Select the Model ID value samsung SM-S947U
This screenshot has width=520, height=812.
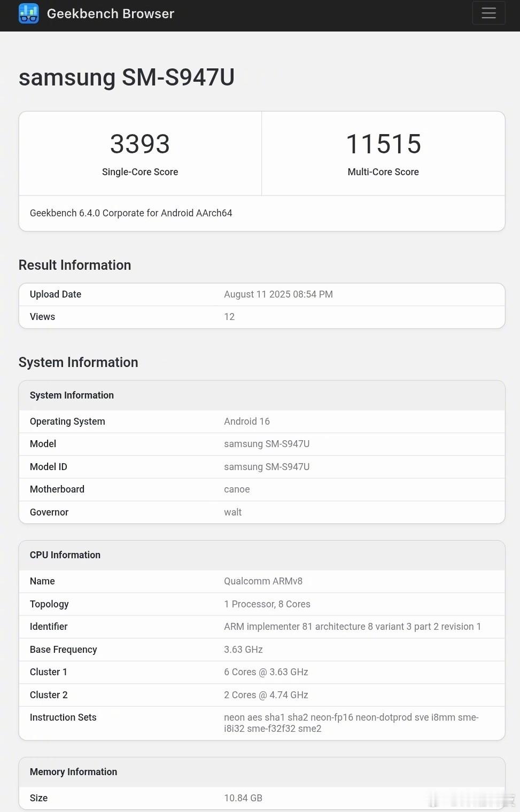coord(267,467)
